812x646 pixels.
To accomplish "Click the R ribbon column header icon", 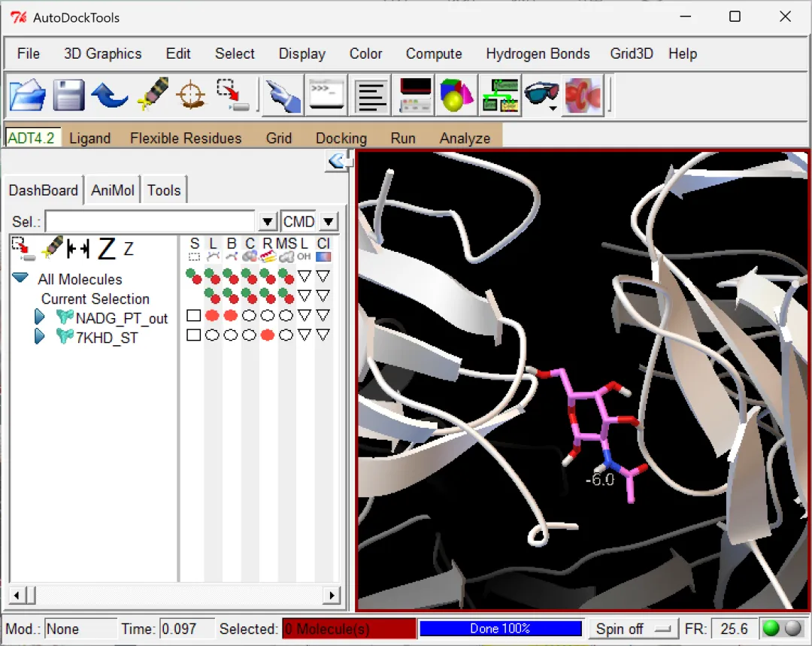I will 267,249.
